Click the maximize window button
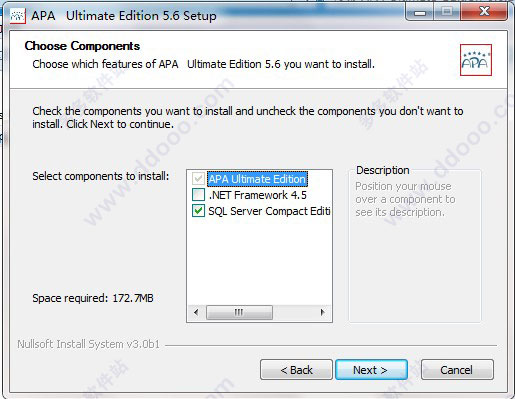The height and width of the screenshot is (399, 515). (x=447, y=13)
